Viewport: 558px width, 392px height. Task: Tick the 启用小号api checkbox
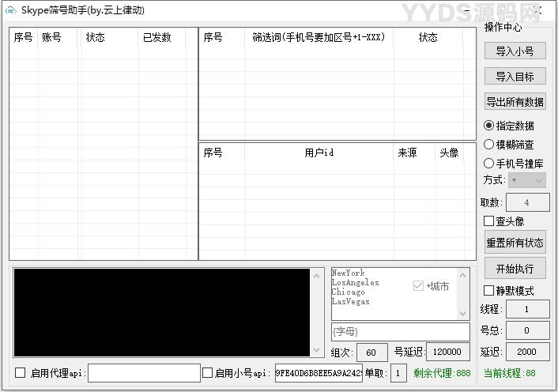coord(207,373)
